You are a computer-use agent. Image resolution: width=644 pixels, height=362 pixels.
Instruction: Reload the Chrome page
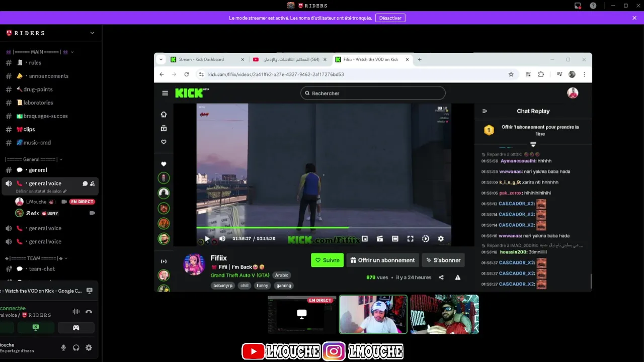tap(186, 74)
